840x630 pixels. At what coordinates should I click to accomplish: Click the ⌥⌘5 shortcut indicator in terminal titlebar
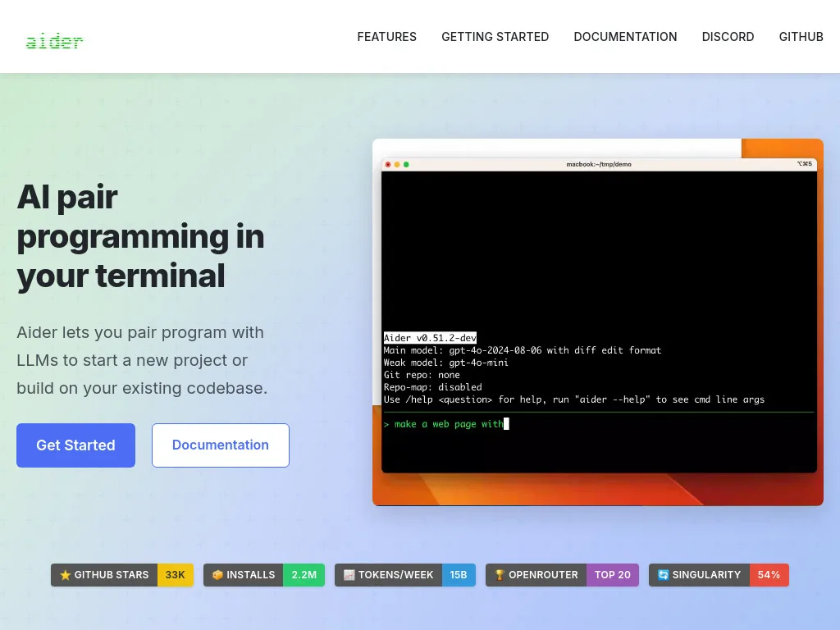click(804, 164)
